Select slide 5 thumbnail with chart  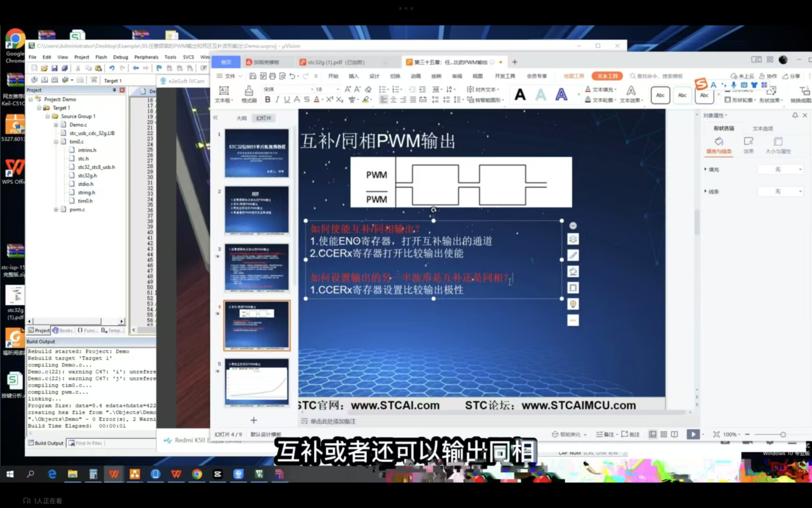(x=257, y=383)
